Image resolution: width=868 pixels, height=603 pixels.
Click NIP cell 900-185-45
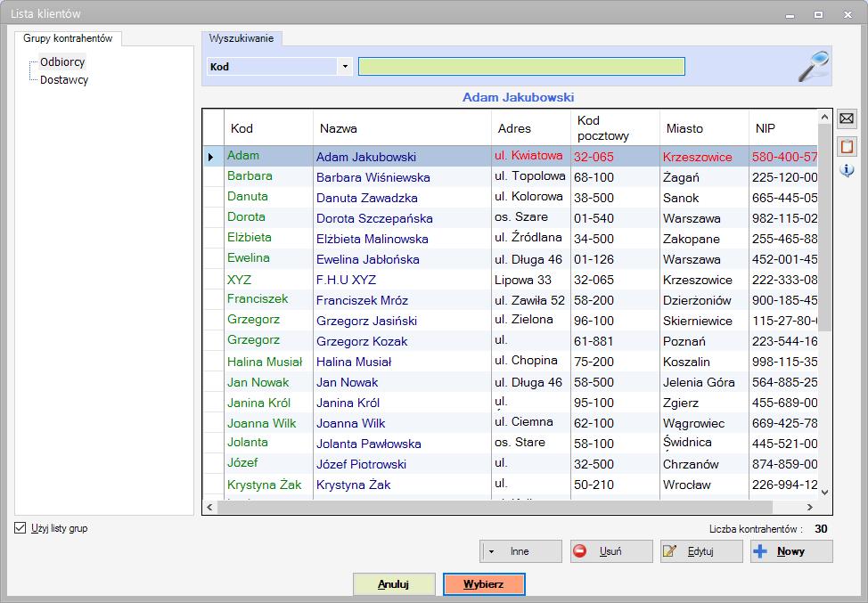coord(783,300)
